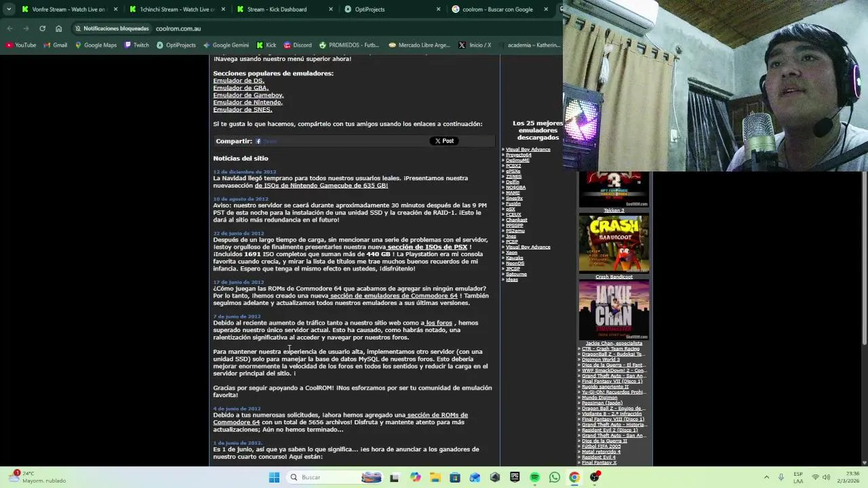Screen dimensions: 868x488
Task: Show hidden system tray icons
Action: pyautogui.click(x=766, y=477)
